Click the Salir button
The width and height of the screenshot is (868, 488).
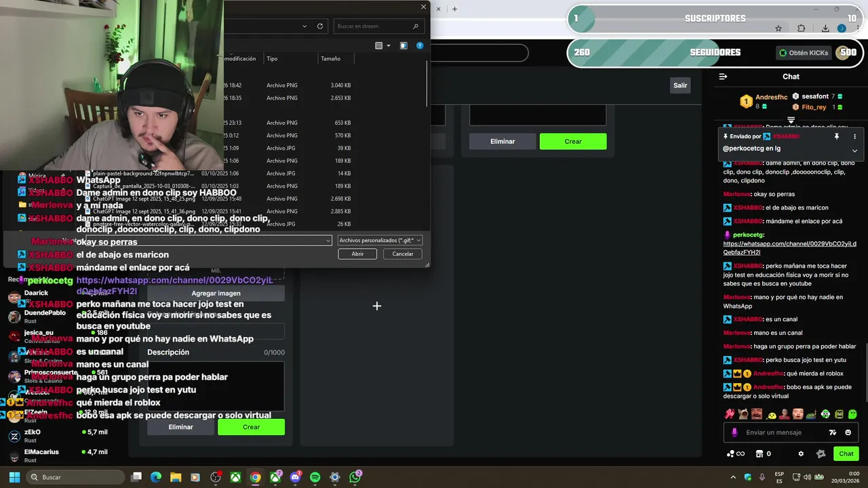(680, 85)
